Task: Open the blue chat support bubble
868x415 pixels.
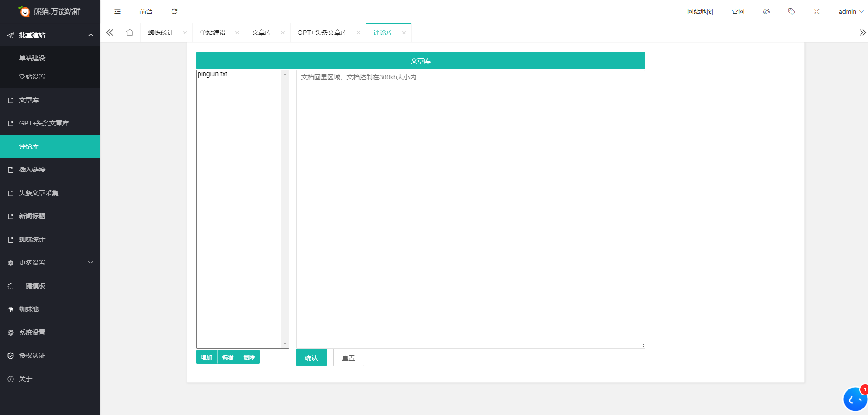Action: coord(855,399)
